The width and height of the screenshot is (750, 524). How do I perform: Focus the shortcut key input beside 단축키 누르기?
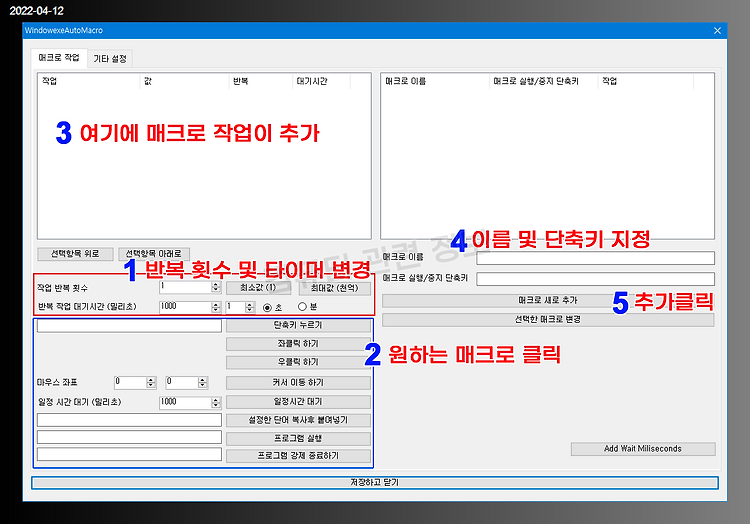(129, 326)
